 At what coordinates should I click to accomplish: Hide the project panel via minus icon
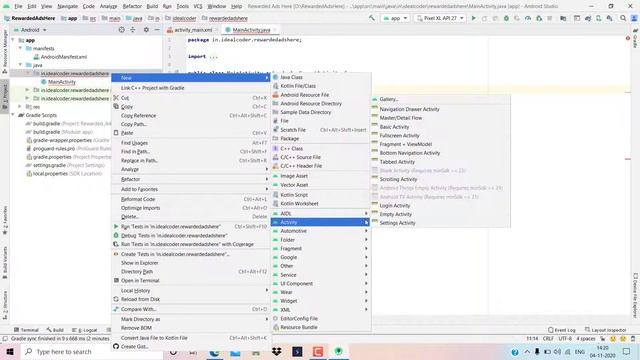(157, 30)
